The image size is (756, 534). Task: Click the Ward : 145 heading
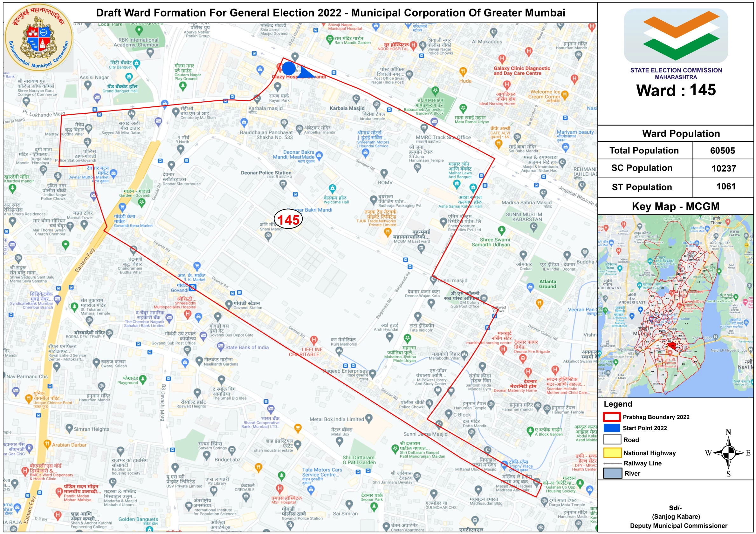(676, 90)
